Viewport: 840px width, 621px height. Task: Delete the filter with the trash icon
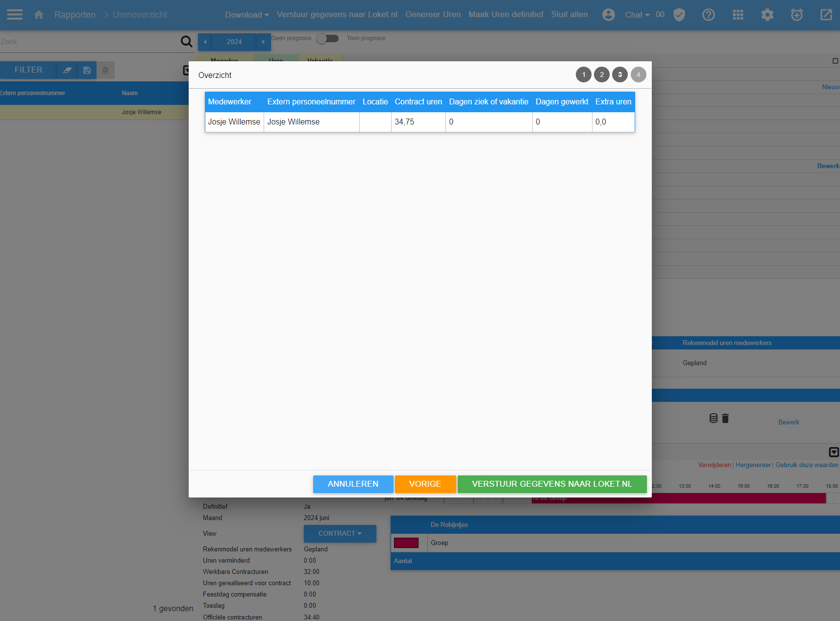pos(105,70)
